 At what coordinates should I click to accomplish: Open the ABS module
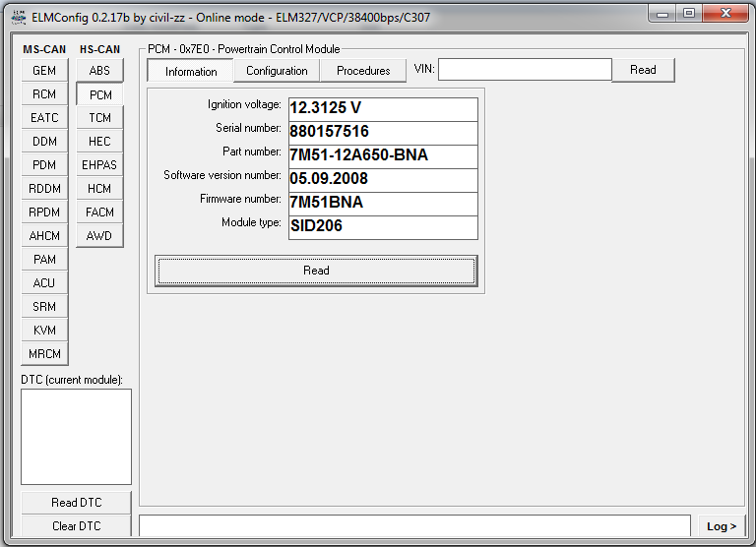pyautogui.click(x=99, y=71)
